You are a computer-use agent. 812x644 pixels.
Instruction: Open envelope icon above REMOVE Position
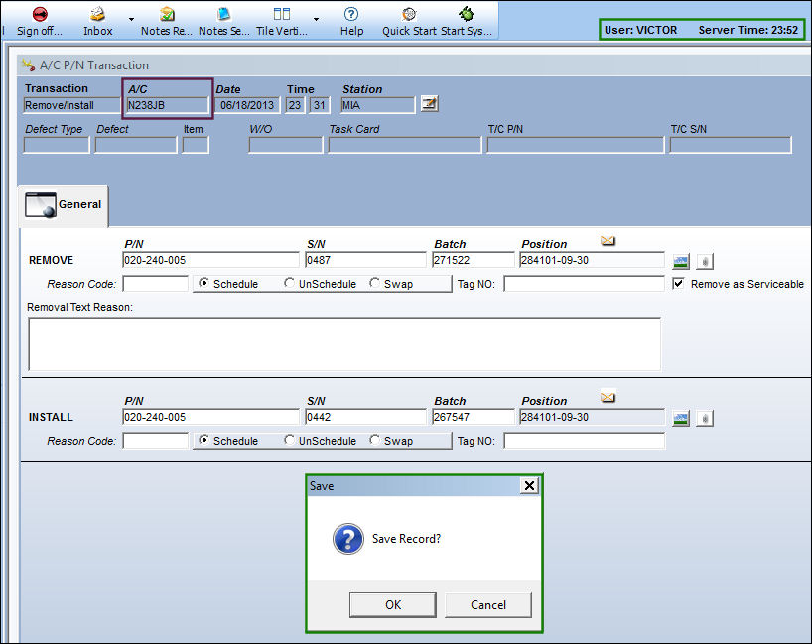608,241
